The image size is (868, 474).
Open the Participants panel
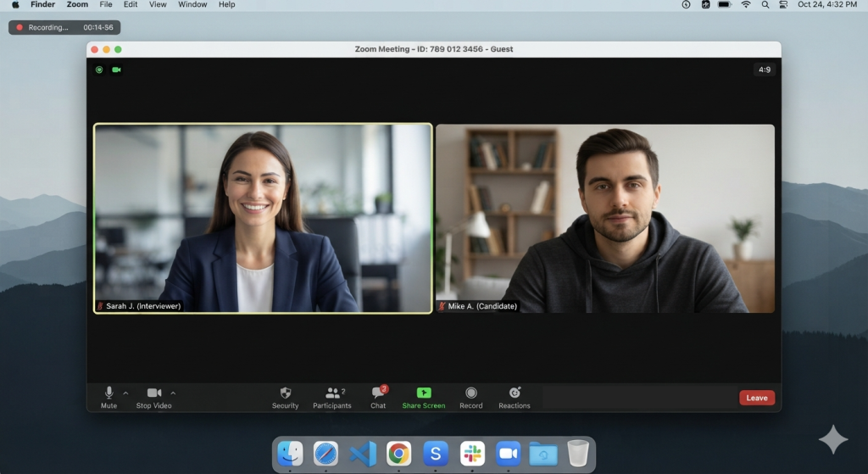(x=332, y=398)
